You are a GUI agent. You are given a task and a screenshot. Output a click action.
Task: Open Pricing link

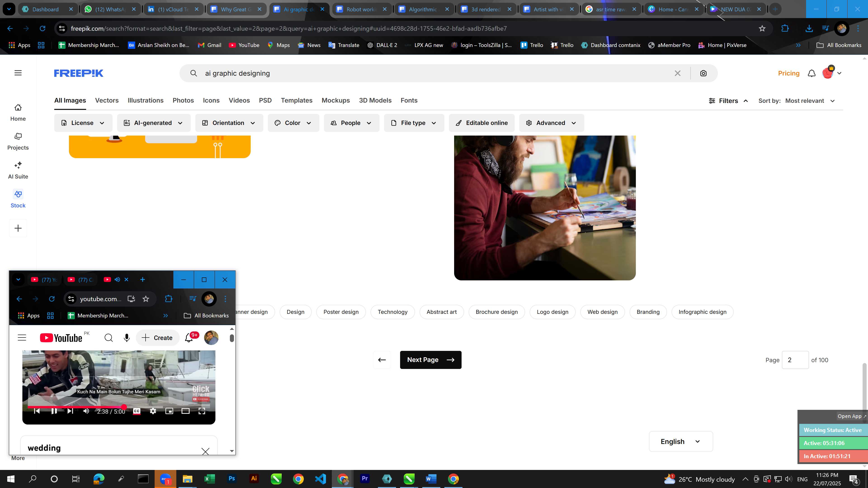click(788, 73)
